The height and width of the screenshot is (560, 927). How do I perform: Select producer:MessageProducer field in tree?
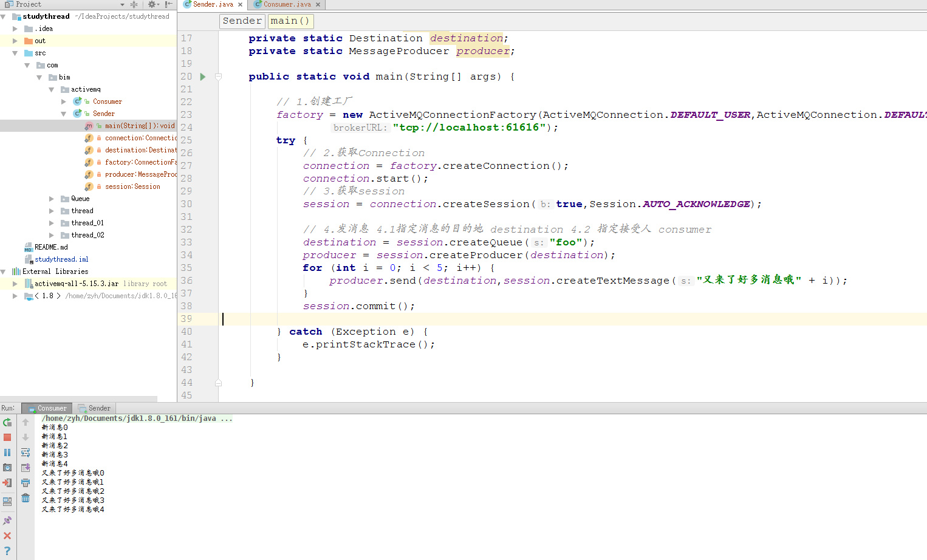tap(141, 174)
